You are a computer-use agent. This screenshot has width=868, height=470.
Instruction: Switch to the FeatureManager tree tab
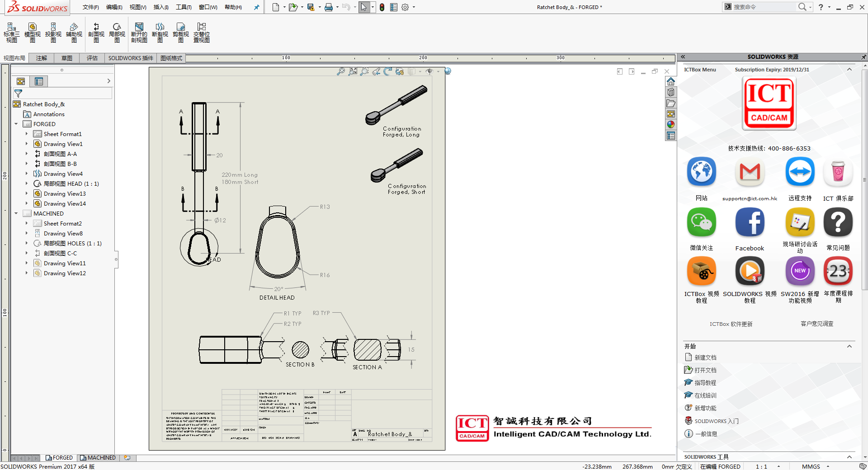21,81
